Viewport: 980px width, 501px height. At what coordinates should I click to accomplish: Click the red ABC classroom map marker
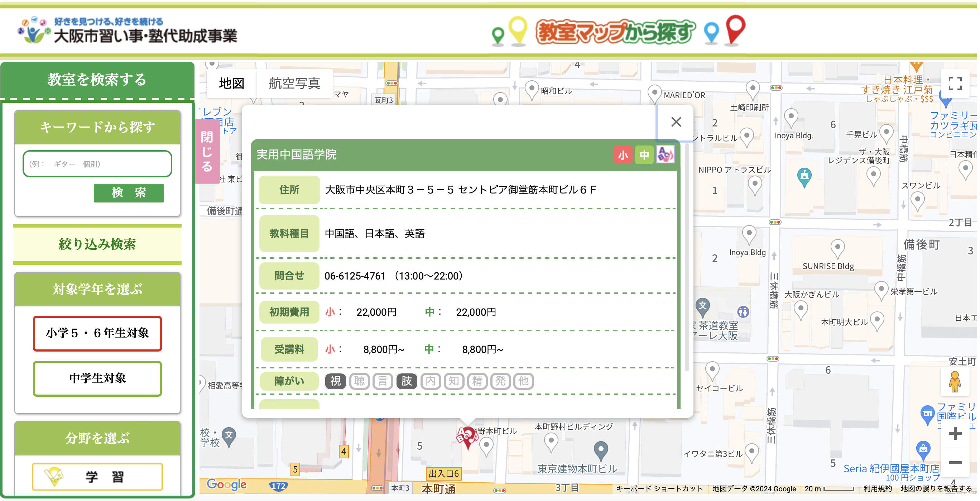[468, 437]
